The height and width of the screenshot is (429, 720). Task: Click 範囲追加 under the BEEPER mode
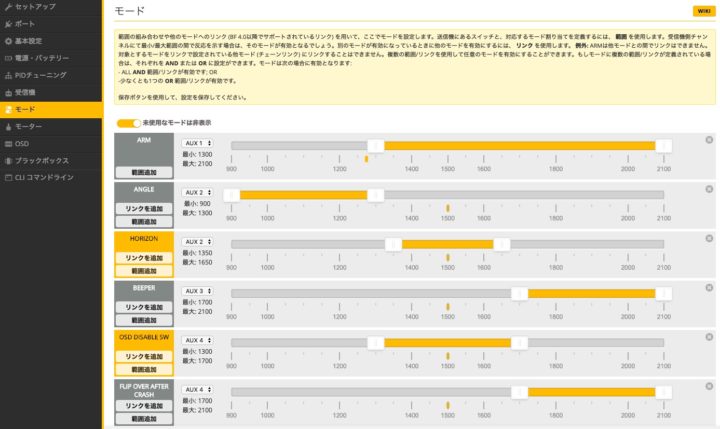click(144, 320)
